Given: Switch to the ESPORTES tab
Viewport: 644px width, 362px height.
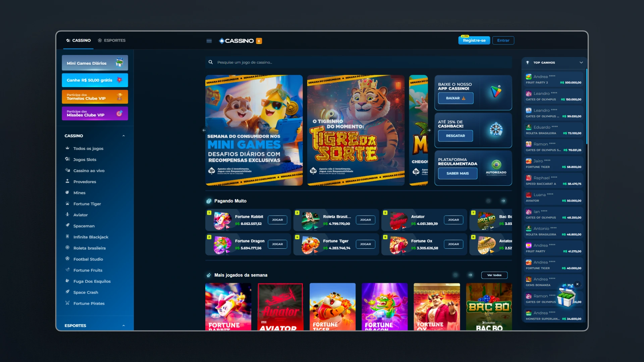Looking at the screenshot, I should pyautogui.click(x=112, y=40).
